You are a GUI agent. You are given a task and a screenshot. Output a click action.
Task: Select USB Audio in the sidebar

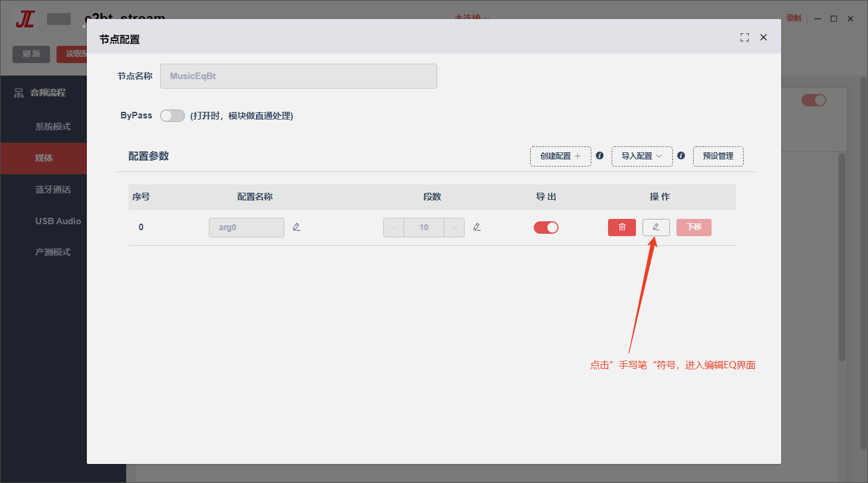pos(58,221)
